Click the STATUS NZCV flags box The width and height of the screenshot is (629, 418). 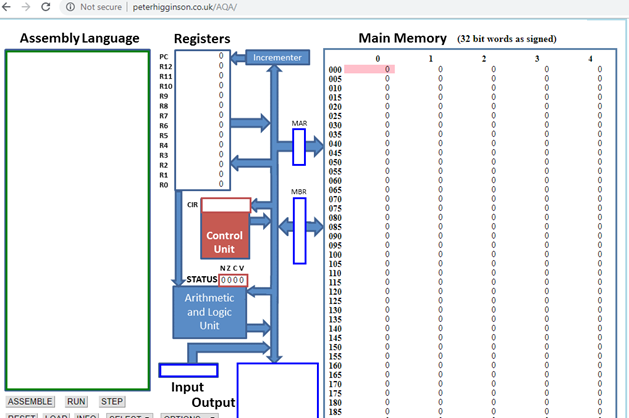232,280
